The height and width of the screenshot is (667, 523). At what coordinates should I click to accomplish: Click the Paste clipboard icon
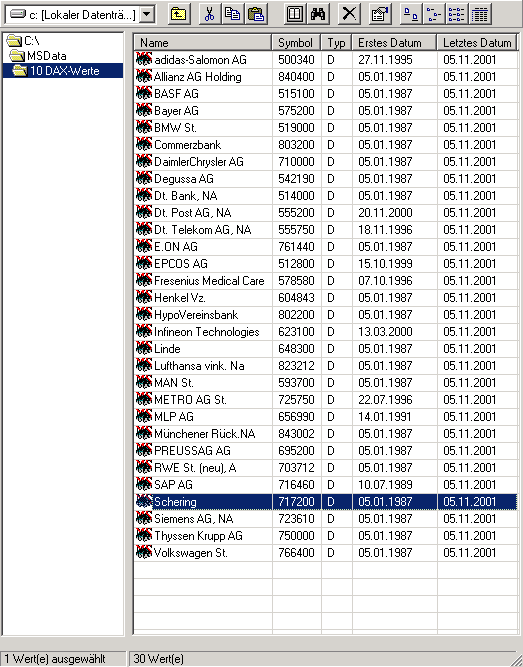coord(256,14)
